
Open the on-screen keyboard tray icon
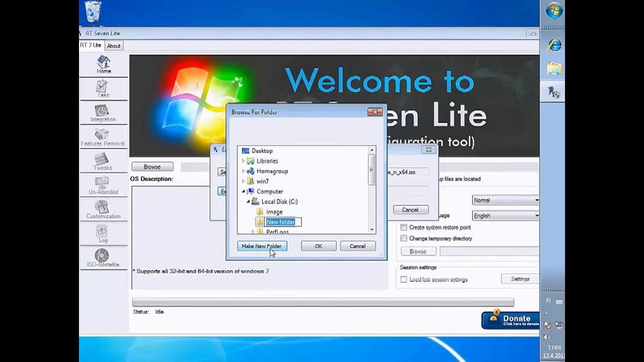coord(559,301)
